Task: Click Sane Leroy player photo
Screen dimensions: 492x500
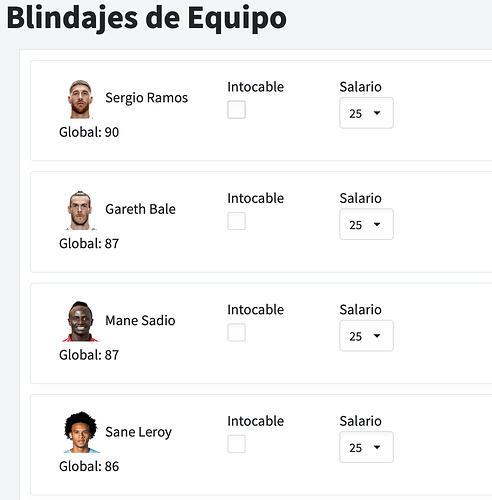Action: coord(81,432)
